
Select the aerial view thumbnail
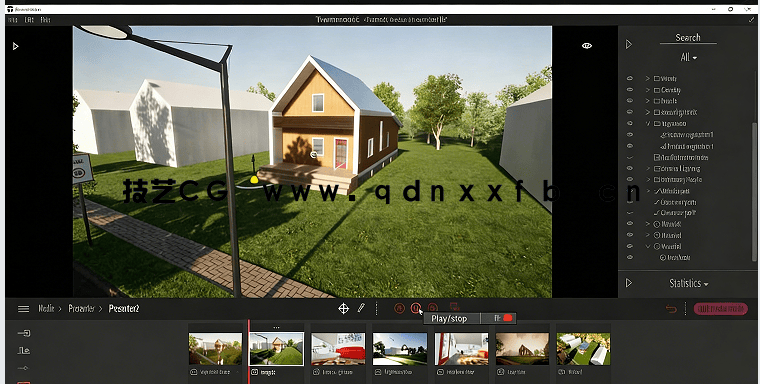click(x=584, y=349)
